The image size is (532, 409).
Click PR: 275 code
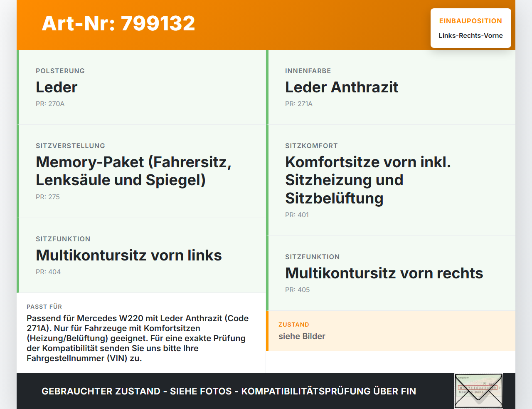[x=48, y=197]
